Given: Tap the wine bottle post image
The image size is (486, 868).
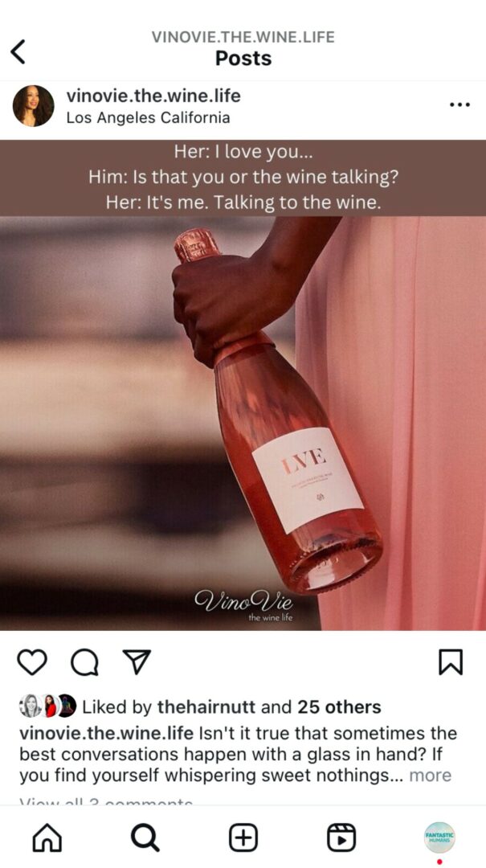Looking at the screenshot, I should coord(243,423).
